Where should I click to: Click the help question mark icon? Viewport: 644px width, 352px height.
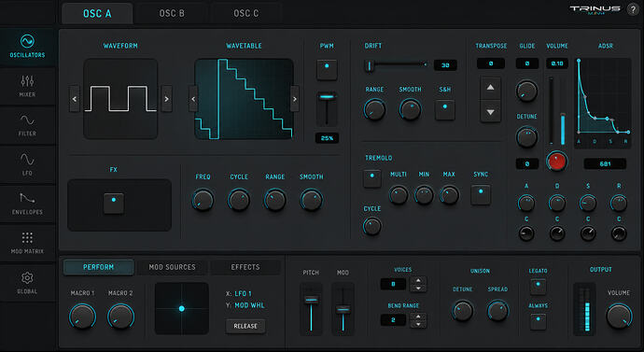633,9
